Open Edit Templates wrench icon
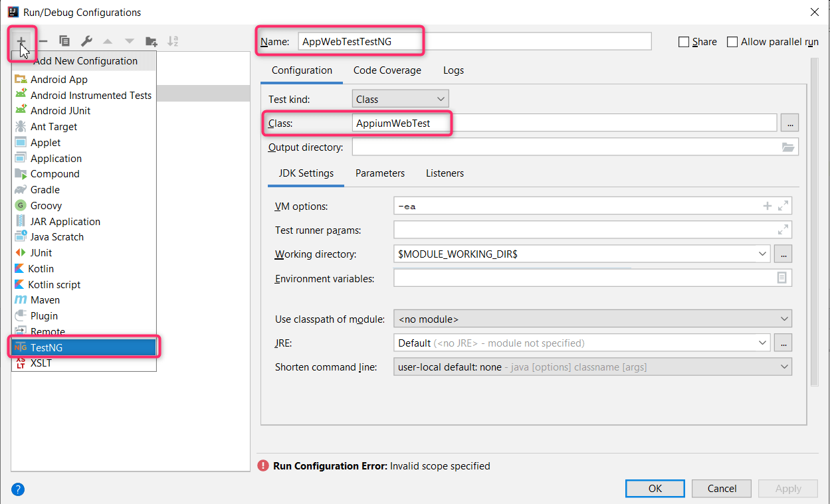Viewport: 830px width, 504px height. pos(86,41)
